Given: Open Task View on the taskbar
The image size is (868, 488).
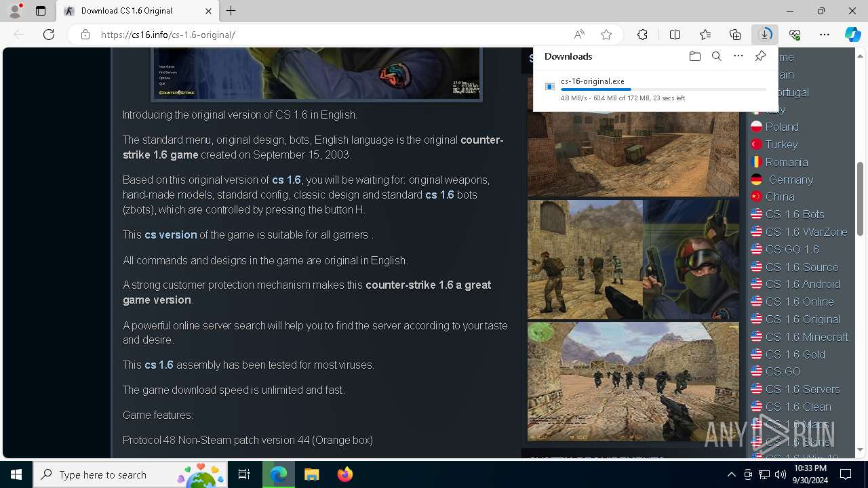Looking at the screenshot, I should point(244,474).
